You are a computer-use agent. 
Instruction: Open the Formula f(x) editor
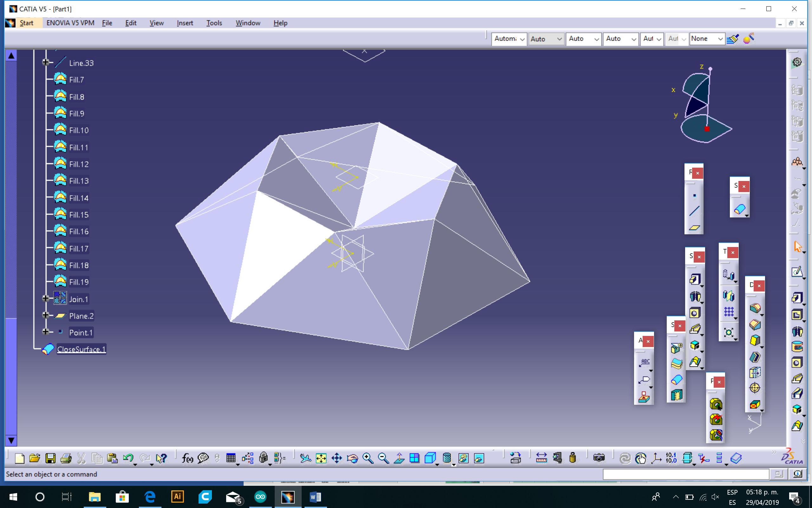(187, 458)
